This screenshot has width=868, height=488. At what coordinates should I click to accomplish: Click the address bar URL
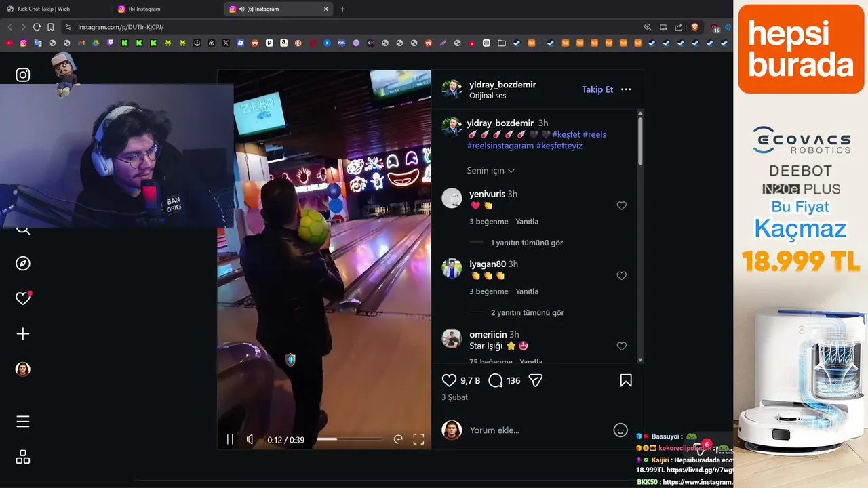[121, 27]
